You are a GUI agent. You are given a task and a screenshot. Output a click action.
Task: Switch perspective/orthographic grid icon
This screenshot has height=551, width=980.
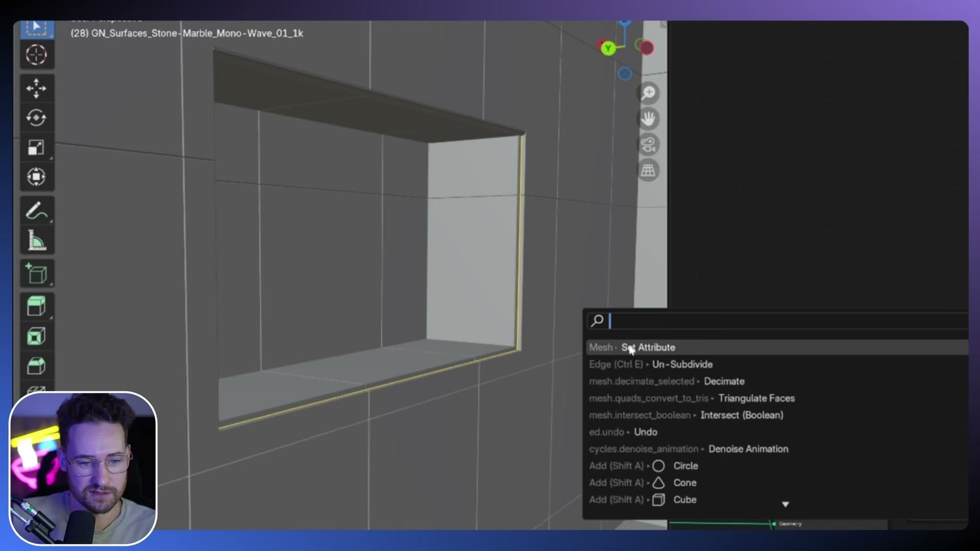click(648, 170)
